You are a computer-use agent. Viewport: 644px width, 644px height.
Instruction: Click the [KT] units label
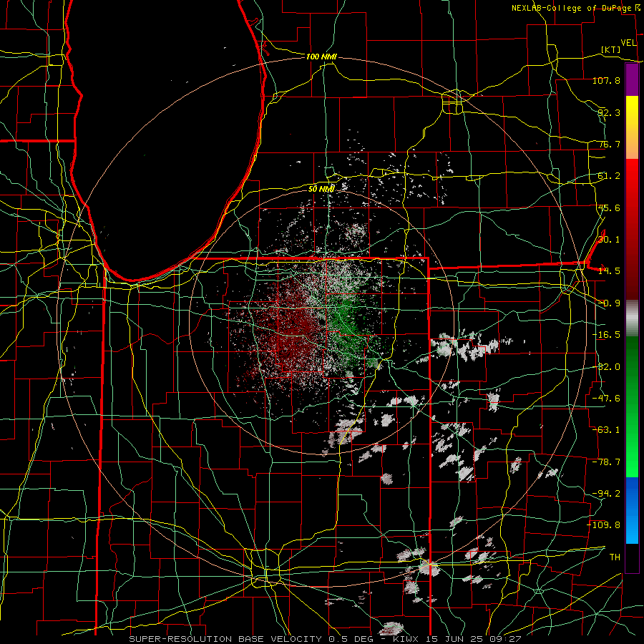[611, 49]
